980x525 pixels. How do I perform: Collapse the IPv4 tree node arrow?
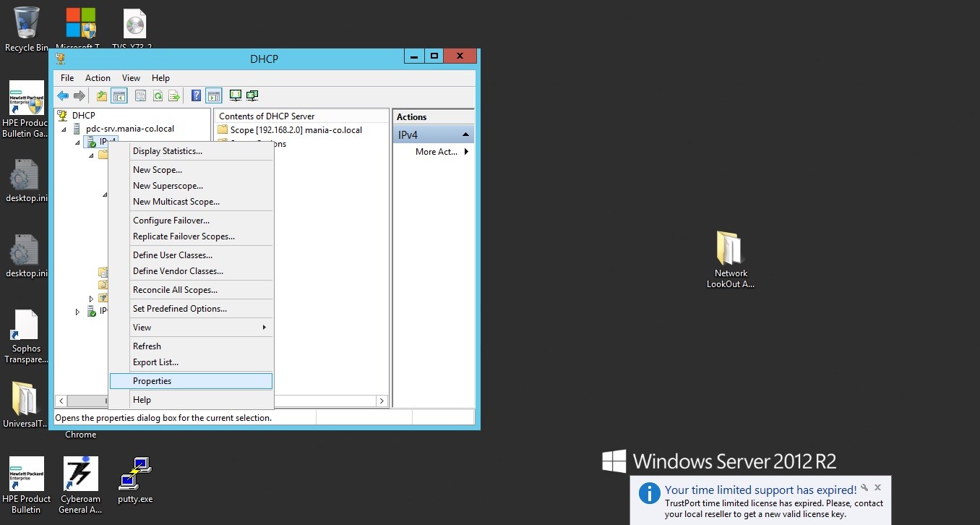click(77, 142)
